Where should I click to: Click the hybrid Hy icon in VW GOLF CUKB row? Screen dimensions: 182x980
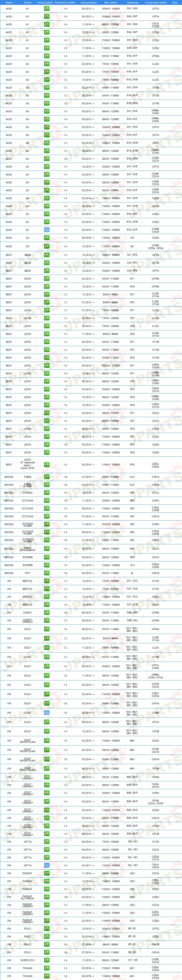tap(47, 713)
